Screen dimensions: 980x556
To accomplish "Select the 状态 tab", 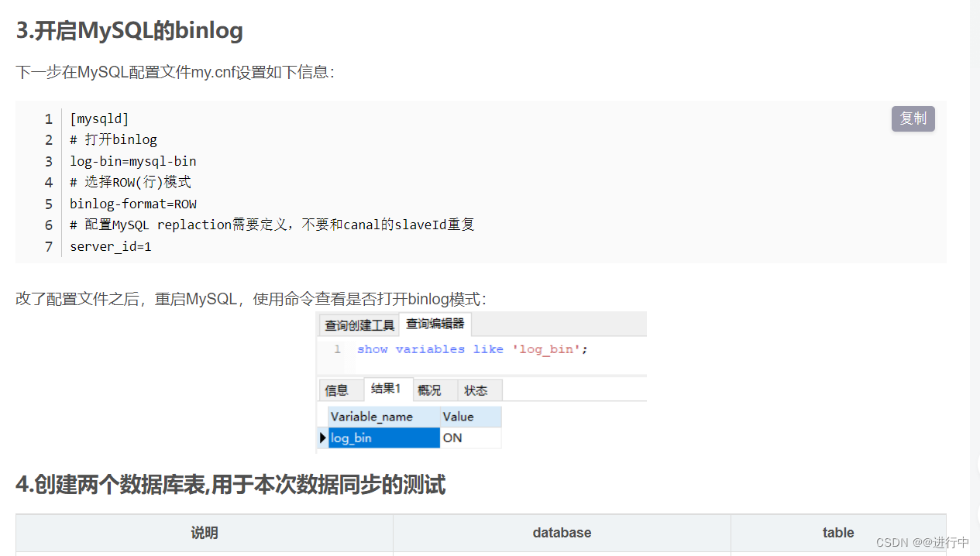I will pos(476,390).
